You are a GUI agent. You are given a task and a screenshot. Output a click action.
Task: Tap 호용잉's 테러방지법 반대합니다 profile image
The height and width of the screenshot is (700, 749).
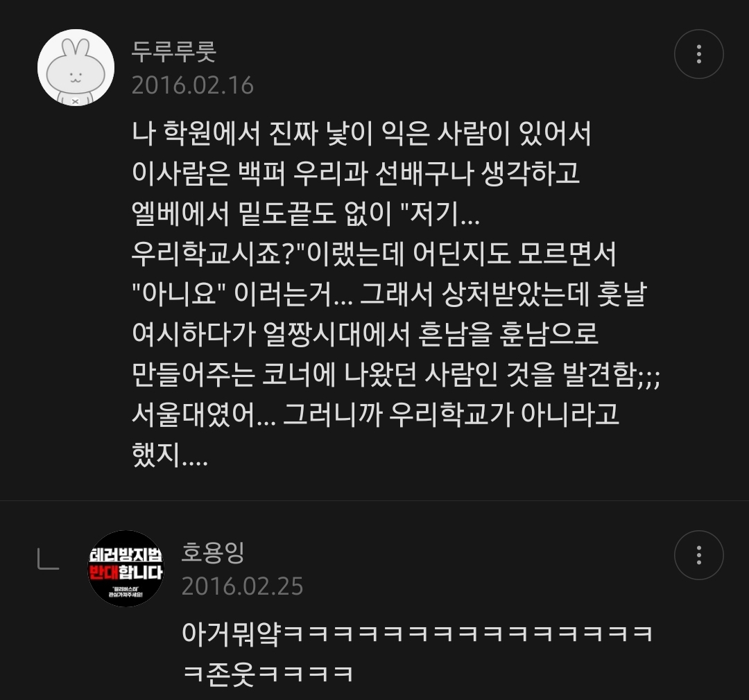tap(126, 569)
